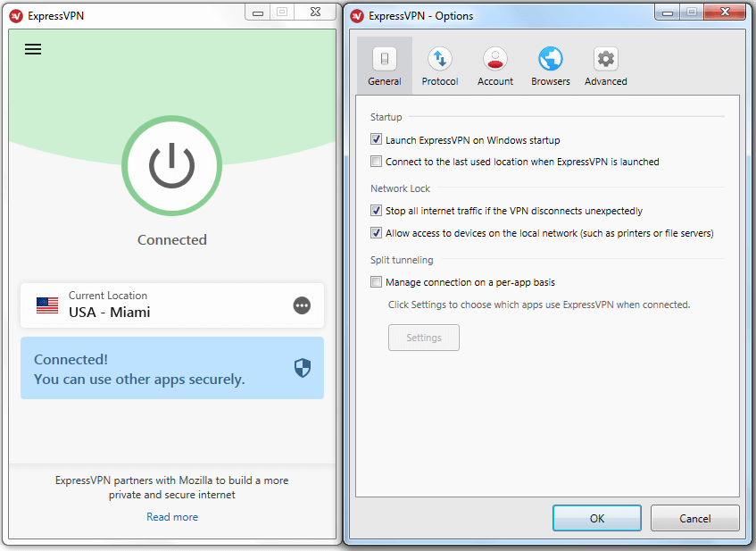Open the hamburger menu in ExpressVPN
756x551 pixels.
click(33, 49)
